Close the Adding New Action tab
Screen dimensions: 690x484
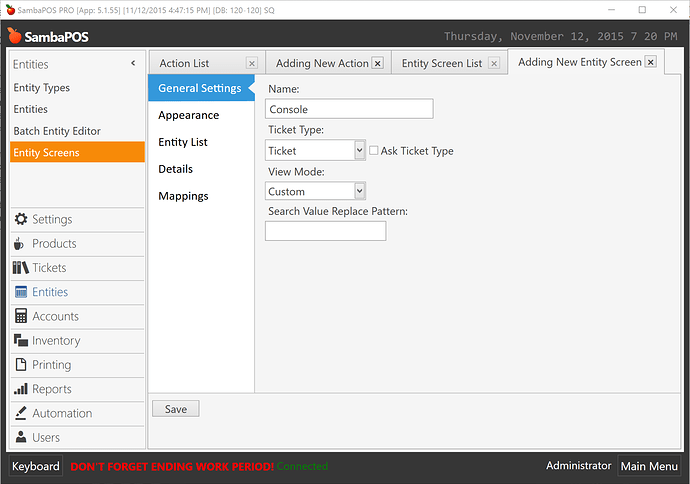pyautogui.click(x=377, y=63)
